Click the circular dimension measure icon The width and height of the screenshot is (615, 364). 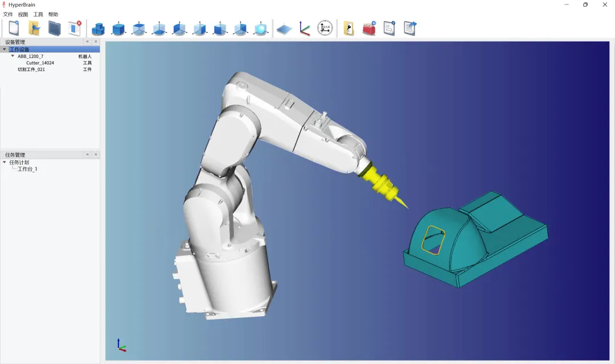(x=325, y=28)
